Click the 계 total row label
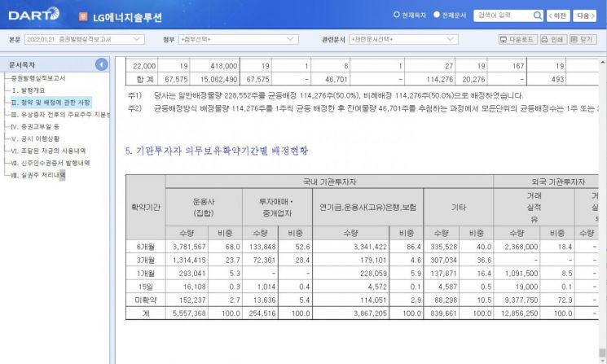This screenshot has height=364, width=607. [146, 314]
